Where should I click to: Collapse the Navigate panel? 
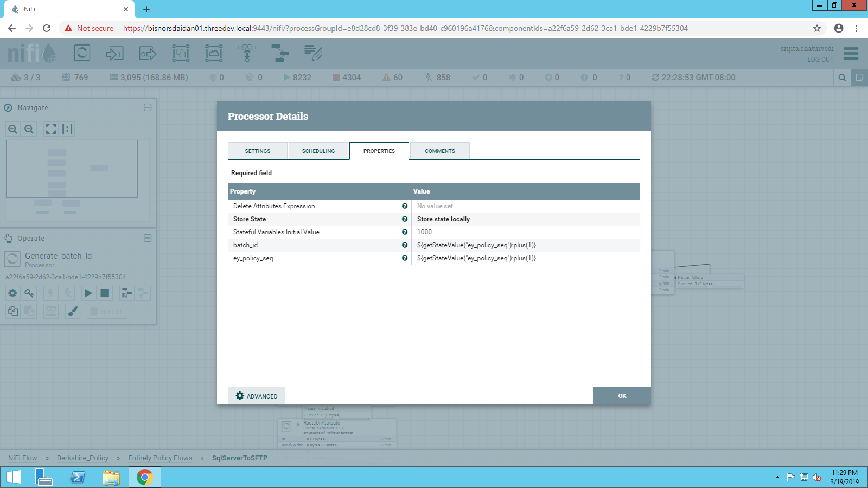(148, 107)
